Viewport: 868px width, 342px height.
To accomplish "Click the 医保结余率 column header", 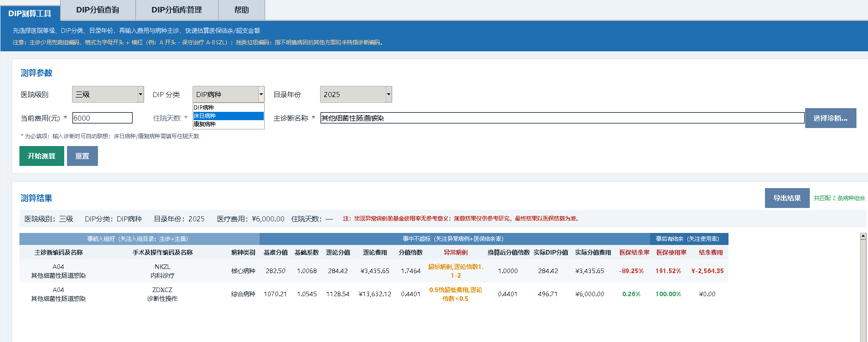I will coord(634,252).
